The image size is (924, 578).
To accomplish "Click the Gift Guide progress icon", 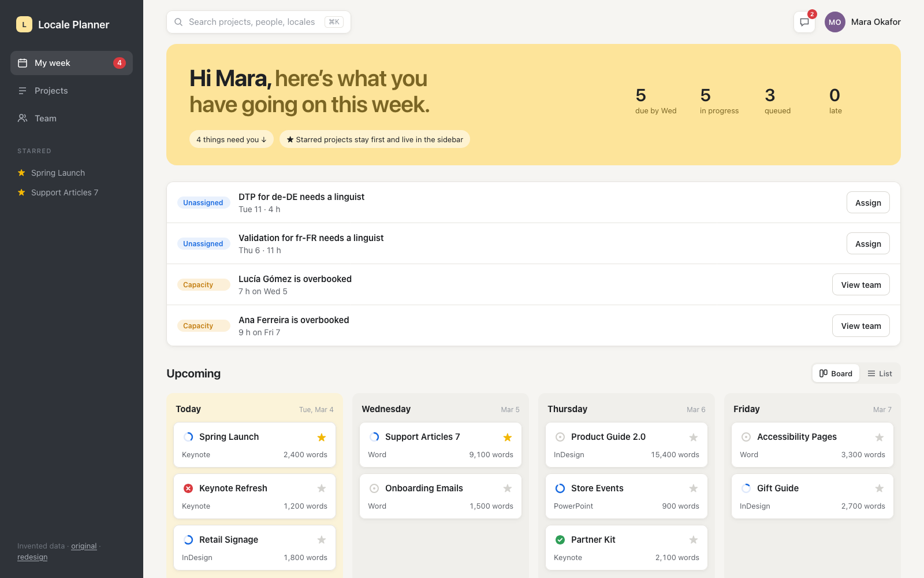I will pyautogui.click(x=746, y=488).
